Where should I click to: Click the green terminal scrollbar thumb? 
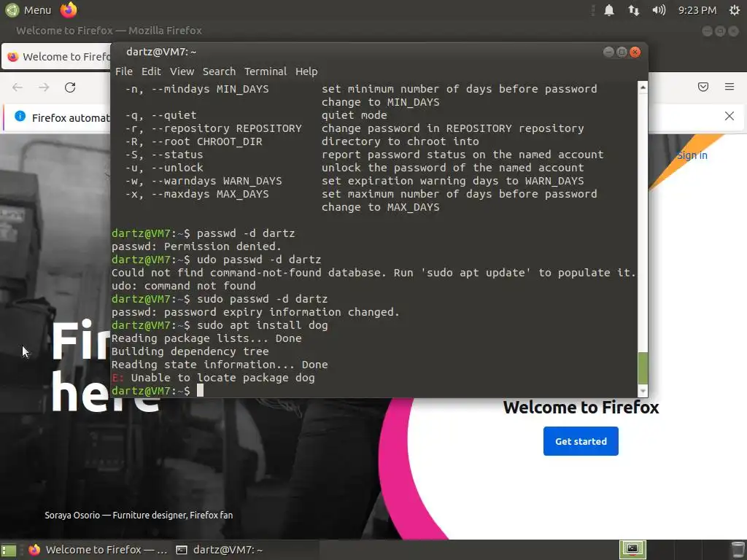pos(643,367)
